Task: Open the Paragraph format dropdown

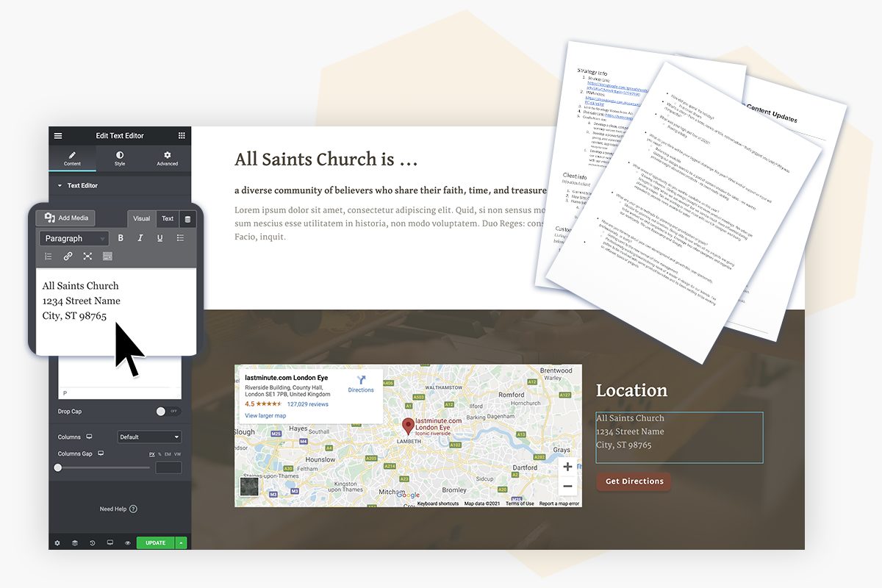Action: click(74, 238)
